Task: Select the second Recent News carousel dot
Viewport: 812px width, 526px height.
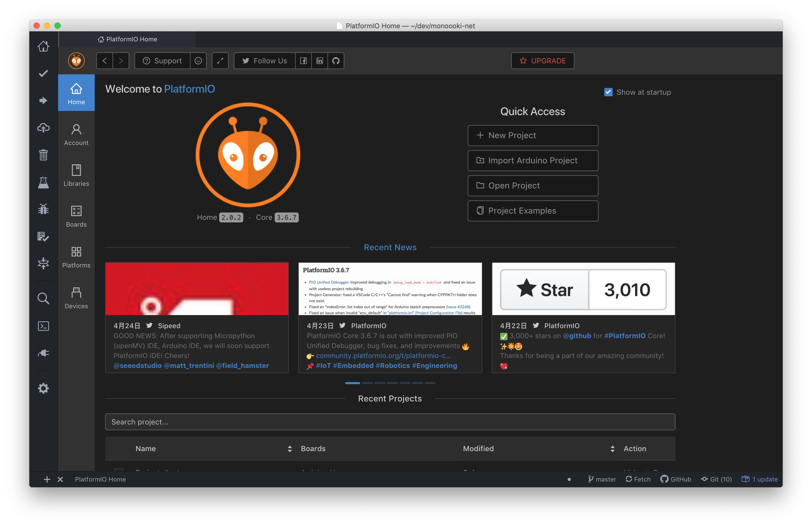Action: pos(367,383)
